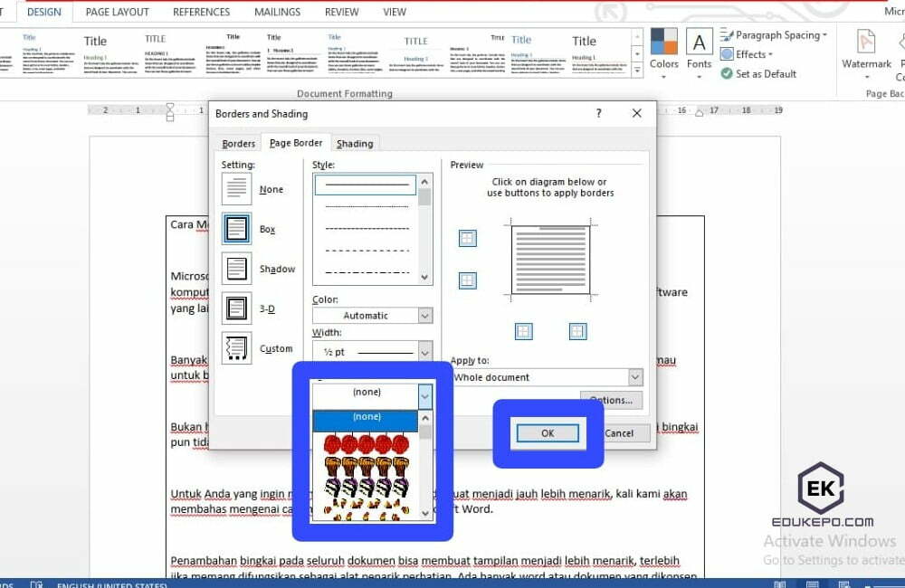The image size is (905, 588).
Task: Pick the 3-D border setting icon
Action: coord(237,308)
